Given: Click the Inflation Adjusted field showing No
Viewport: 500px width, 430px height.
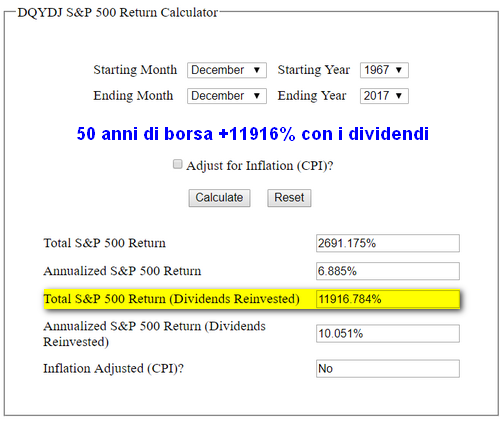Looking at the screenshot, I should click(x=388, y=369).
